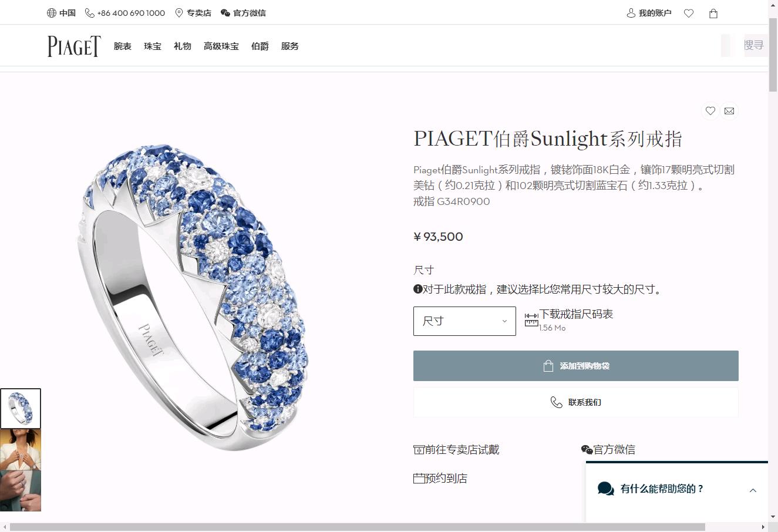This screenshot has width=778, height=532.
Task: Open the shopping bag icon in header
Action: click(713, 13)
